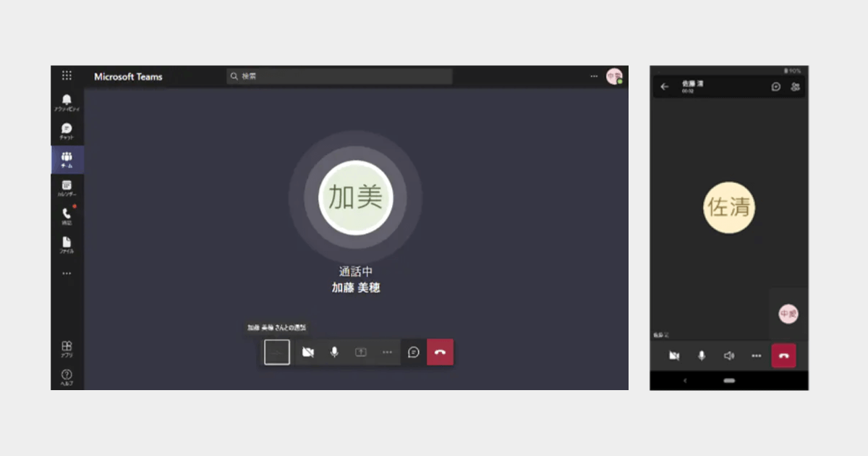Go back with arrow in phone call screen
Viewport: 868px width, 456px height.
tap(665, 87)
